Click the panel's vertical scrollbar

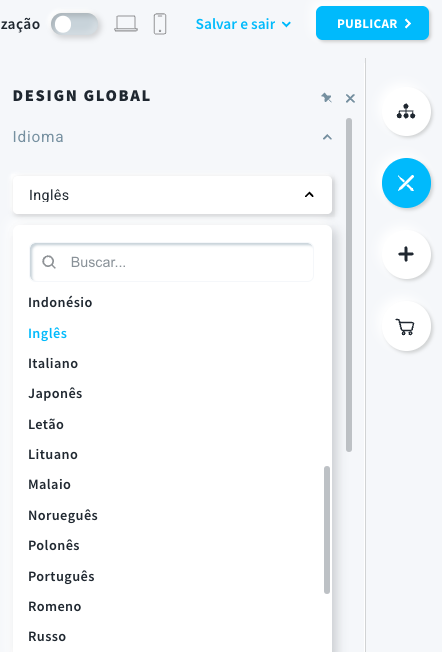[x=349, y=285]
